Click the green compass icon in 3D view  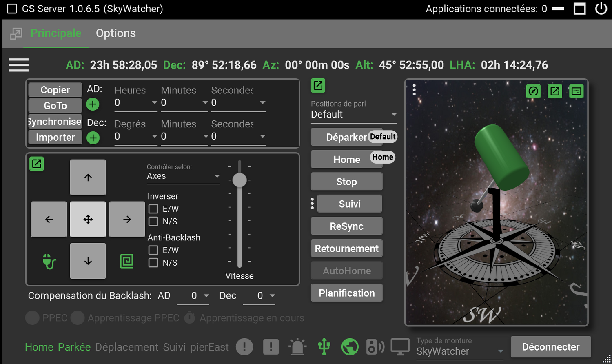[533, 91]
